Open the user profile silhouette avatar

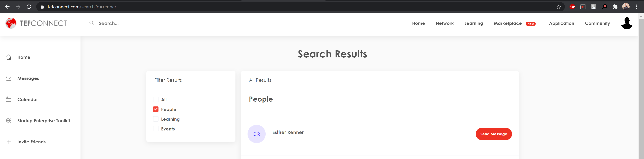[627, 23]
